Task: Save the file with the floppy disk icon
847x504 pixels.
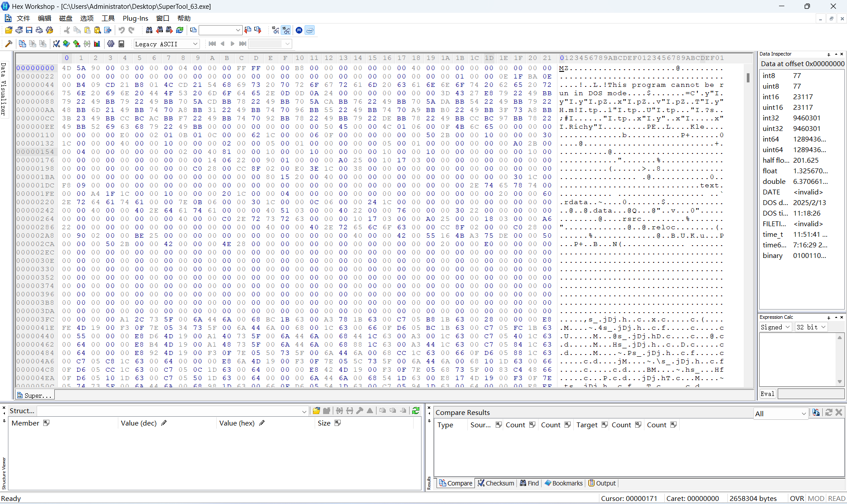Action: point(29,30)
